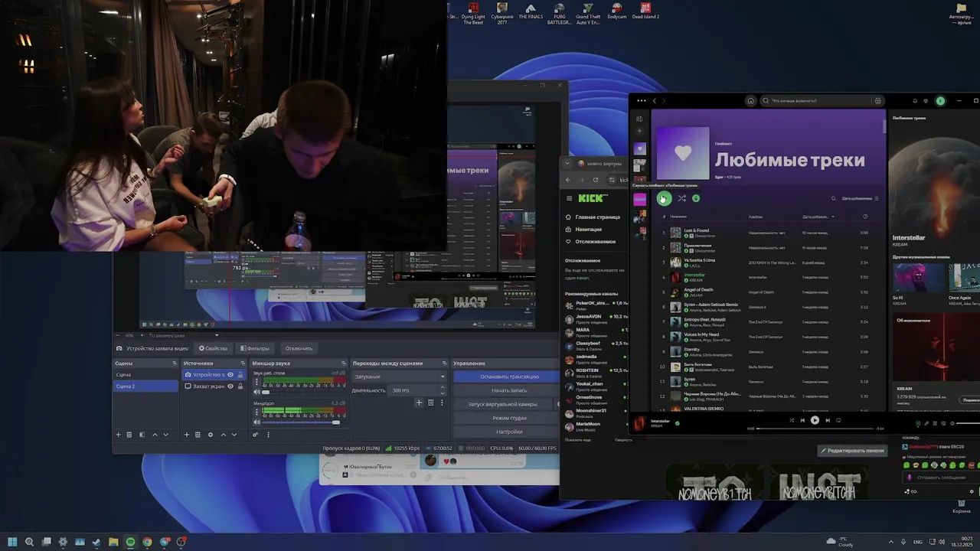
Task: Open scene filters icon in Scenes panel
Action: pos(141,435)
